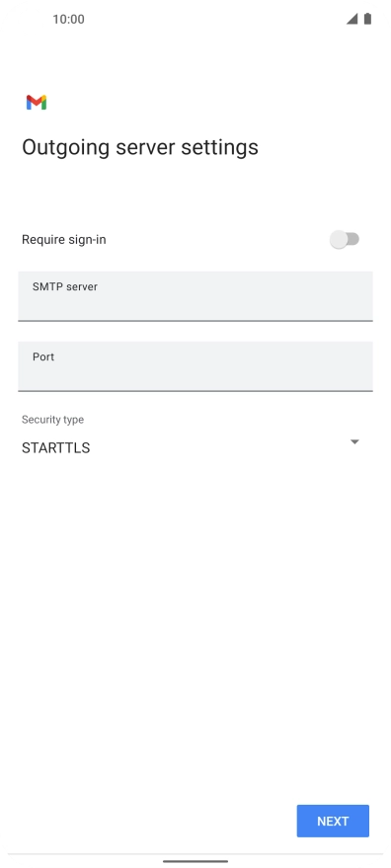Tap the Gmail logo icon
The image size is (391, 868).
[x=37, y=103]
